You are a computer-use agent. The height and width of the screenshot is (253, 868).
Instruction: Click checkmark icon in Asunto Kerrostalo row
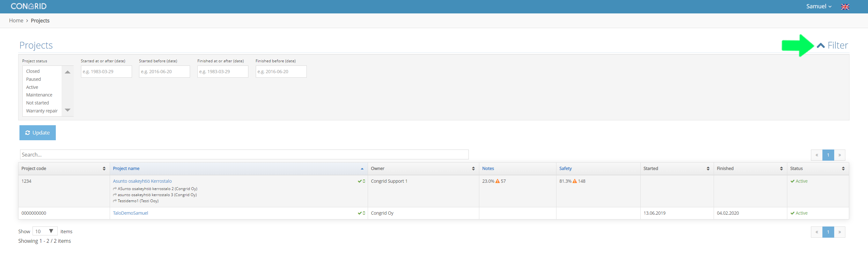tap(359, 181)
